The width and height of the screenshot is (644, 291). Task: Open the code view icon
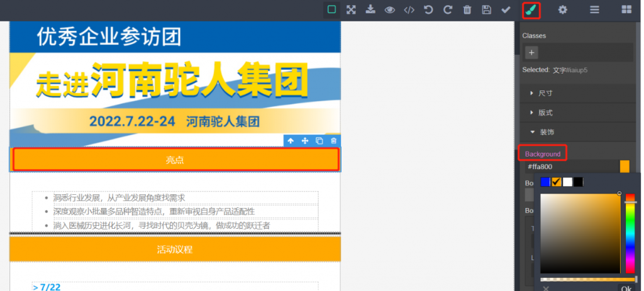[409, 10]
